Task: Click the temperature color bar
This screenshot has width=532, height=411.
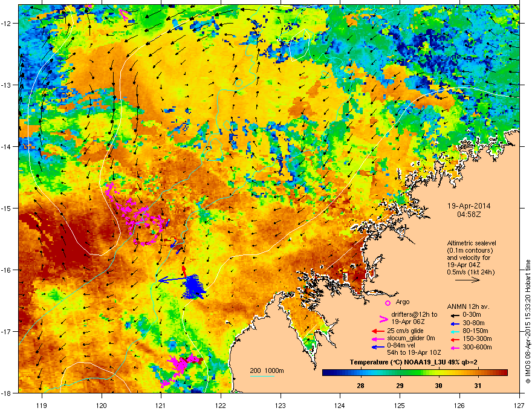Action: coord(415,373)
